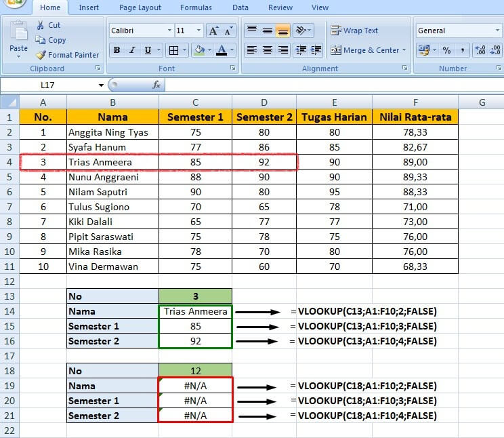
Task: Increase font size with Grow Font
Action: (213, 31)
